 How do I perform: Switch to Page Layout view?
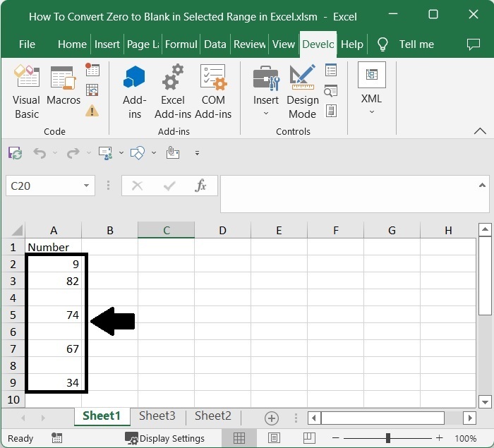[x=273, y=438]
